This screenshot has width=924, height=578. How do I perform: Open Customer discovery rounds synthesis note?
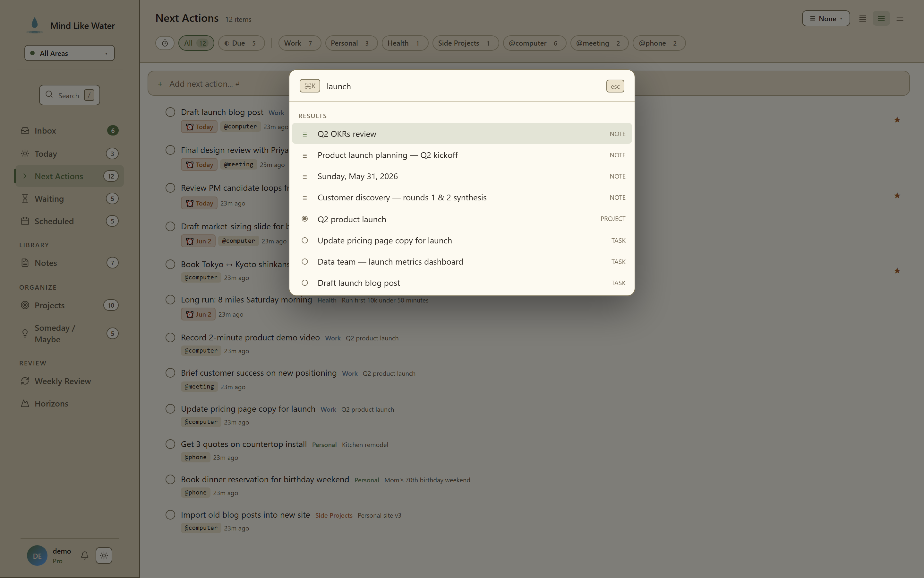coord(462,197)
